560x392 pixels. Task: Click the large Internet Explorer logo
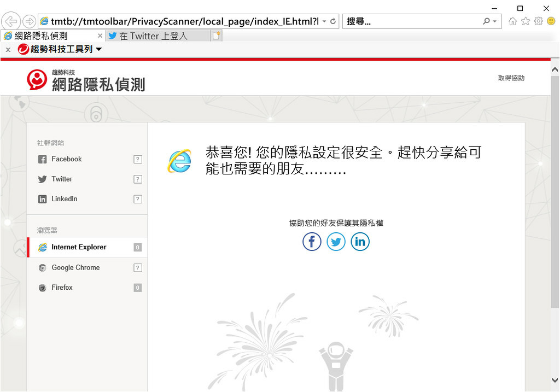pyautogui.click(x=179, y=161)
